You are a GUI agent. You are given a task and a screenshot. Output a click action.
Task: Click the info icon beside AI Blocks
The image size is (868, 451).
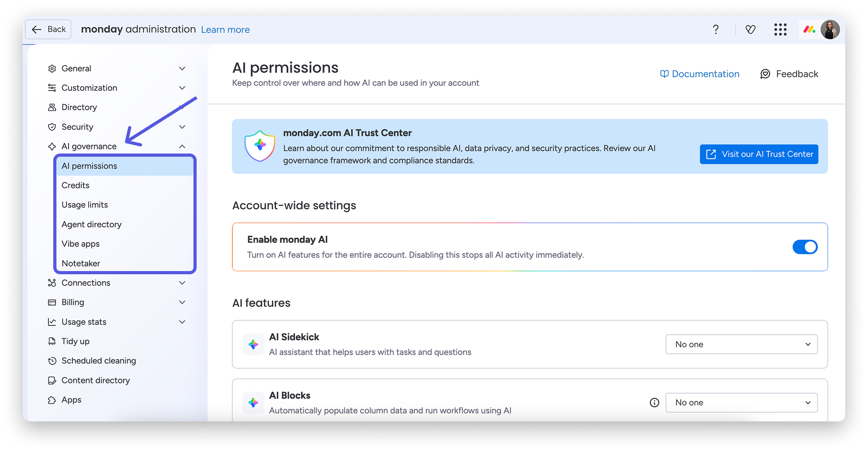click(655, 403)
